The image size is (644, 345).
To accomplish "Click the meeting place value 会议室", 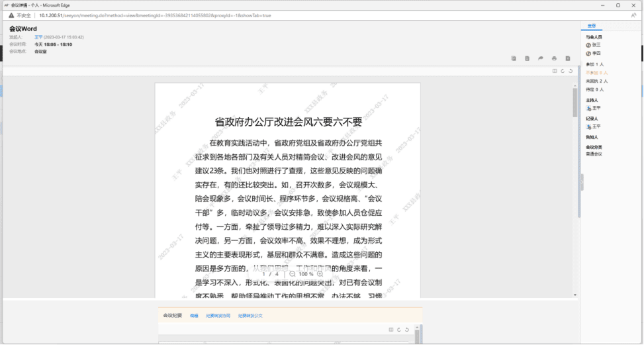I will (40, 52).
